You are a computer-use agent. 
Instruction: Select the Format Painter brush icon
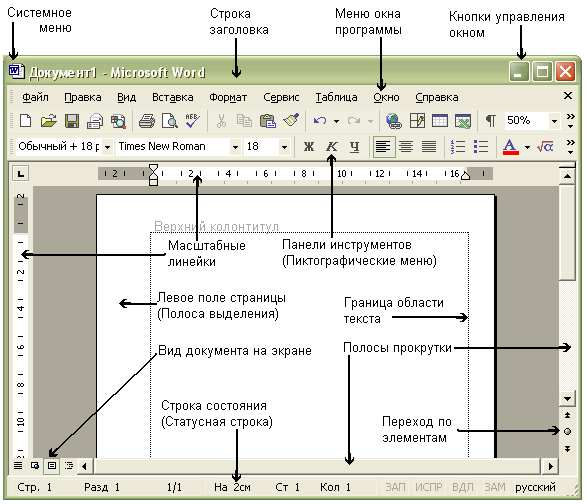click(291, 121)
